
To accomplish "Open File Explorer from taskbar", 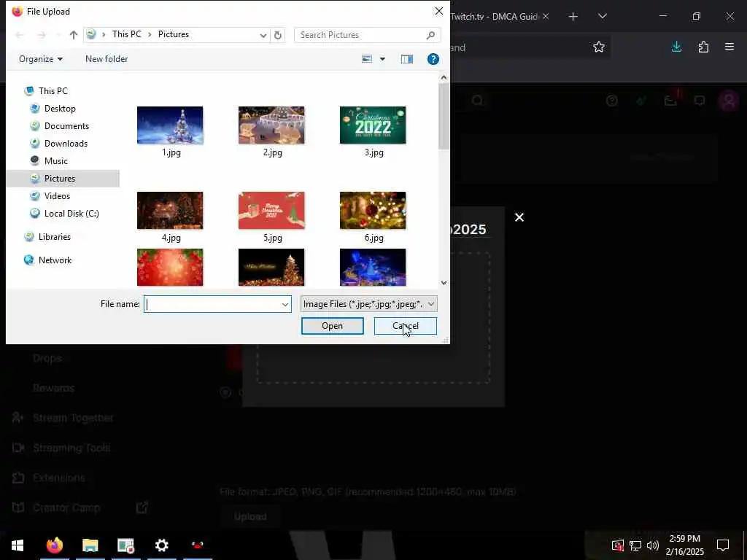I will click(x=90, y=545).
